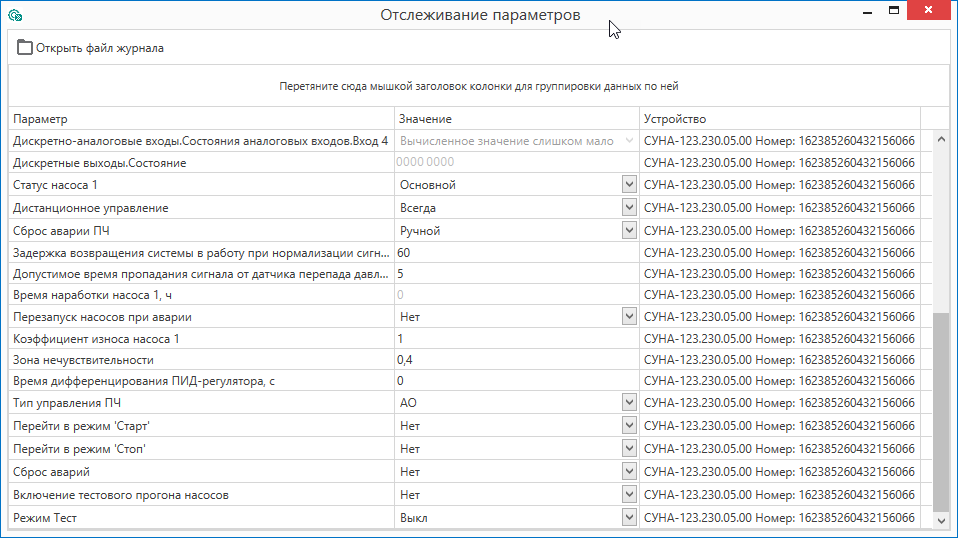958x538 pixels.
Task: Sort by the 'Параметр' column header
Action: click(202, 118)
